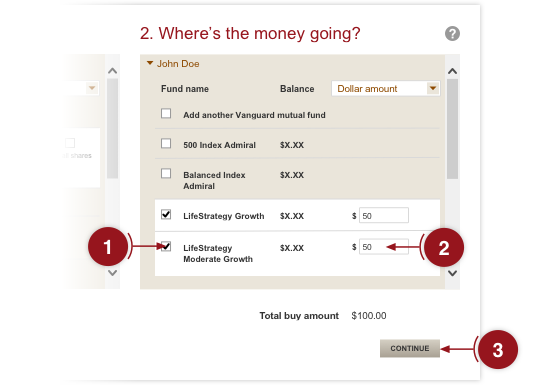Click the numbered step 3 callout circle
This screenshot has width=540, height=385.
coord(498,350)
